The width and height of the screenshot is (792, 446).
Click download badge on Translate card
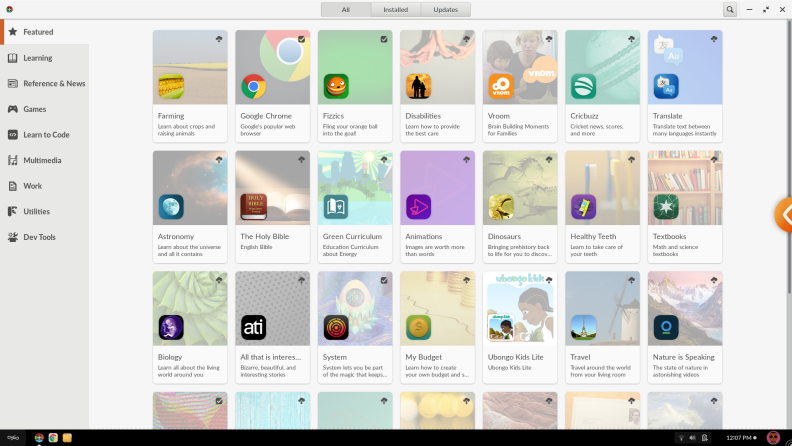(714, 39)
